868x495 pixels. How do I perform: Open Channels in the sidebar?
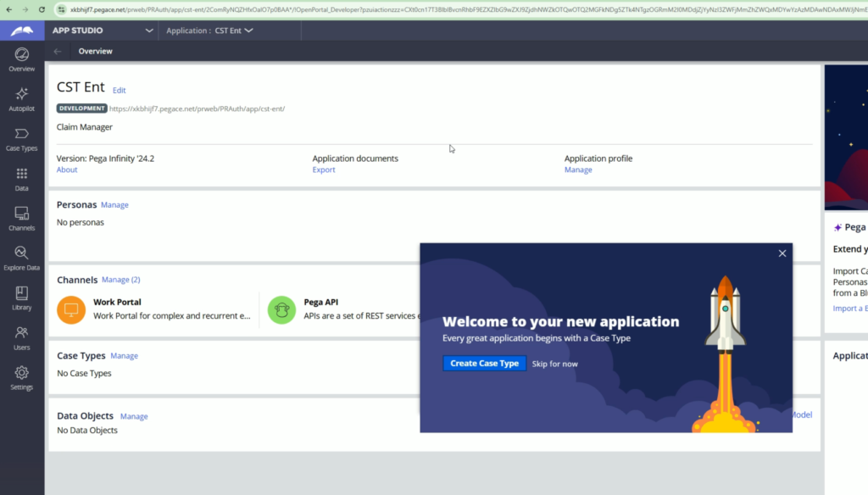(21, 219)
